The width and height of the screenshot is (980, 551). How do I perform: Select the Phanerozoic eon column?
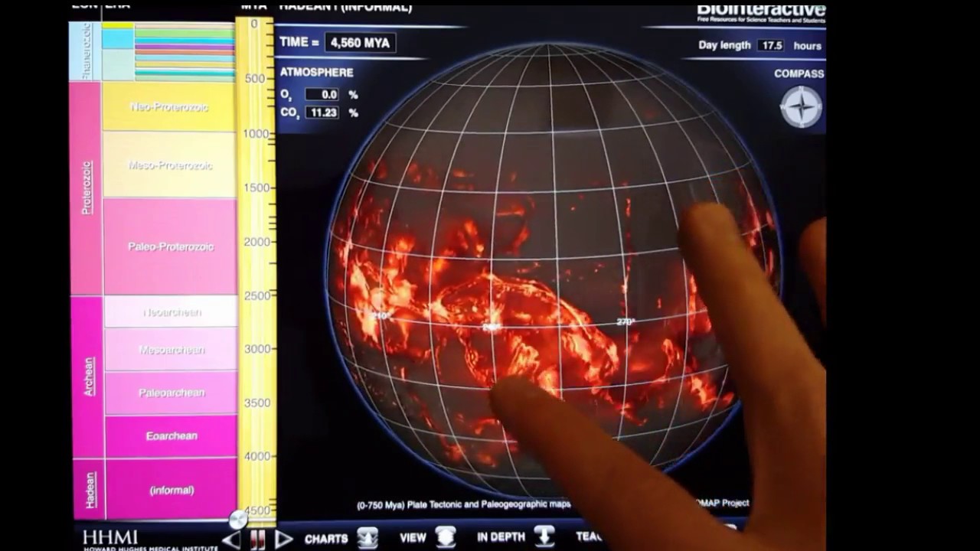(x=85, y=51)
